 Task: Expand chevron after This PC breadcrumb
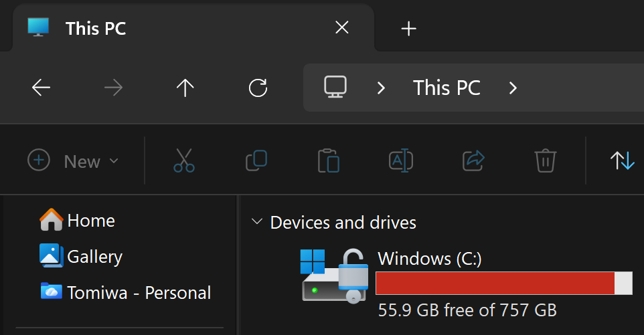coord(513,88)
